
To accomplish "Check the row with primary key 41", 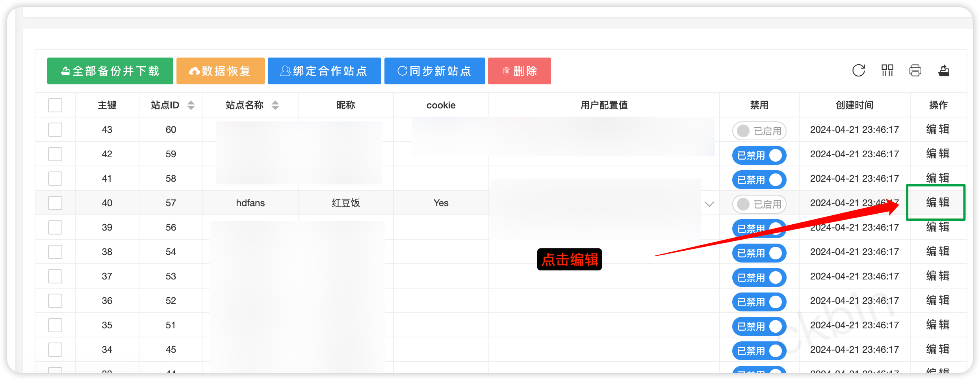I will [x=55, y=179].
